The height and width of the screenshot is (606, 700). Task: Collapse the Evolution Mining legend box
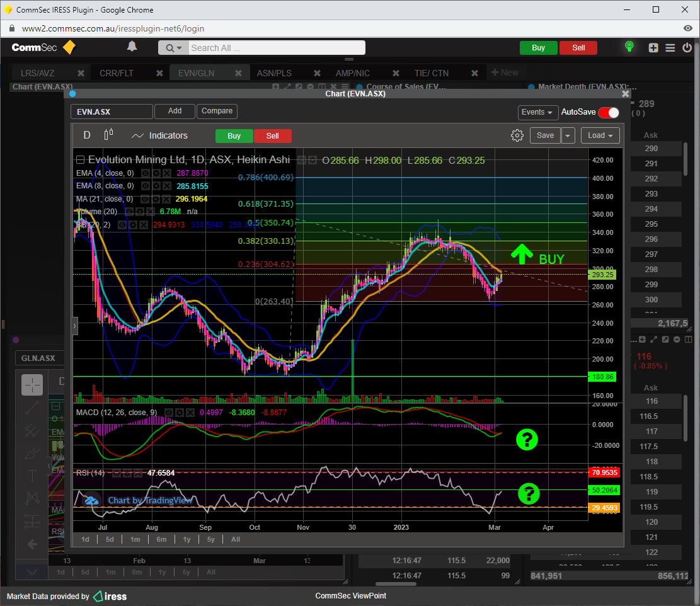coord(81,160)
